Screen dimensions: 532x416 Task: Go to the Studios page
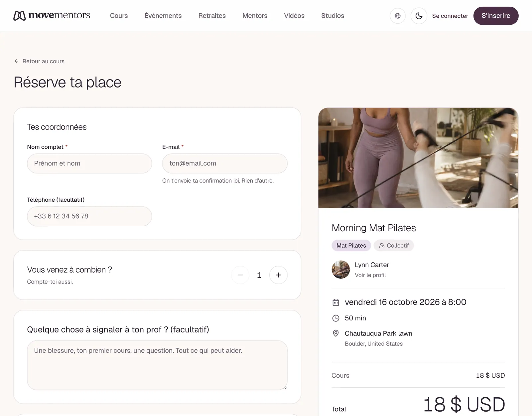pos(332,16)
